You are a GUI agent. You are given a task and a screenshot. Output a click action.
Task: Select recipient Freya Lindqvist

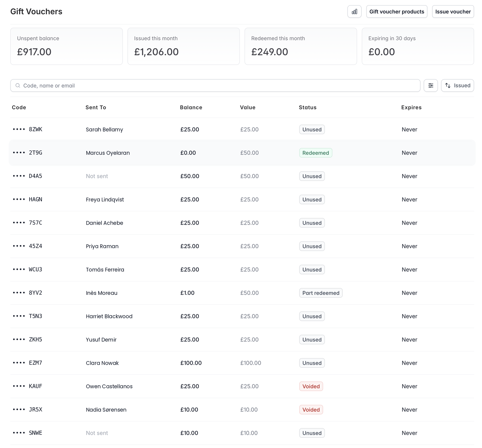point(105,200)
